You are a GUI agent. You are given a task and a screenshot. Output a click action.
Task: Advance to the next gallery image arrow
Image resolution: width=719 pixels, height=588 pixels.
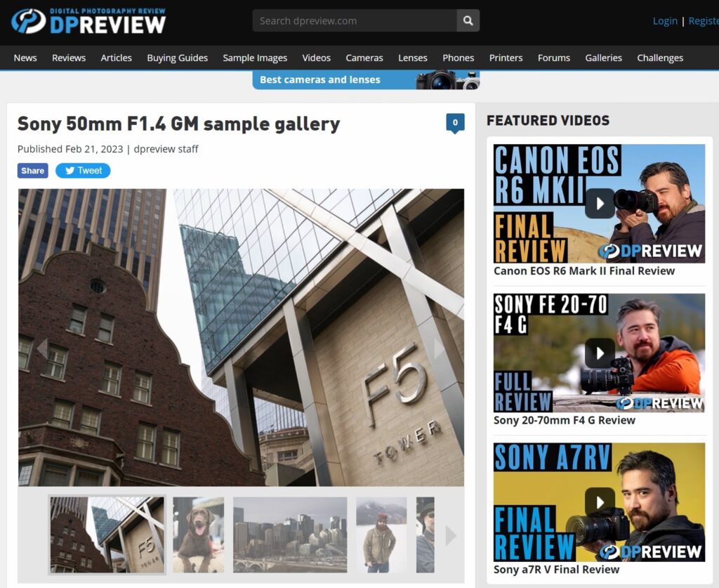tap(439, 348)
